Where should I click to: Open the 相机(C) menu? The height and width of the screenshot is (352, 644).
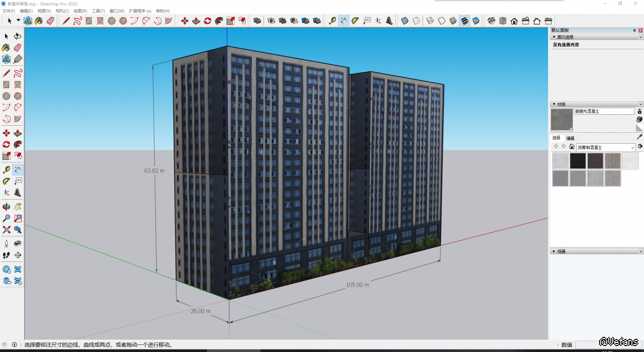click(x=62, y=11)
